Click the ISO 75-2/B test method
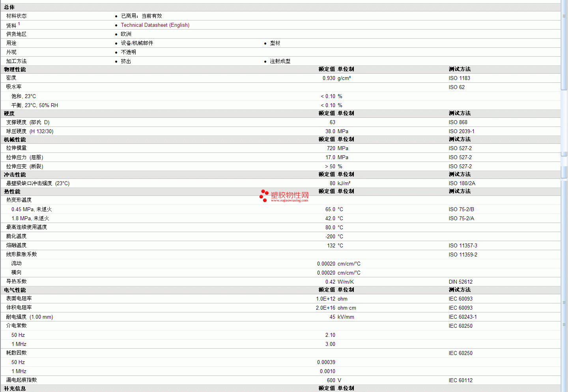 tap(461, 209)
